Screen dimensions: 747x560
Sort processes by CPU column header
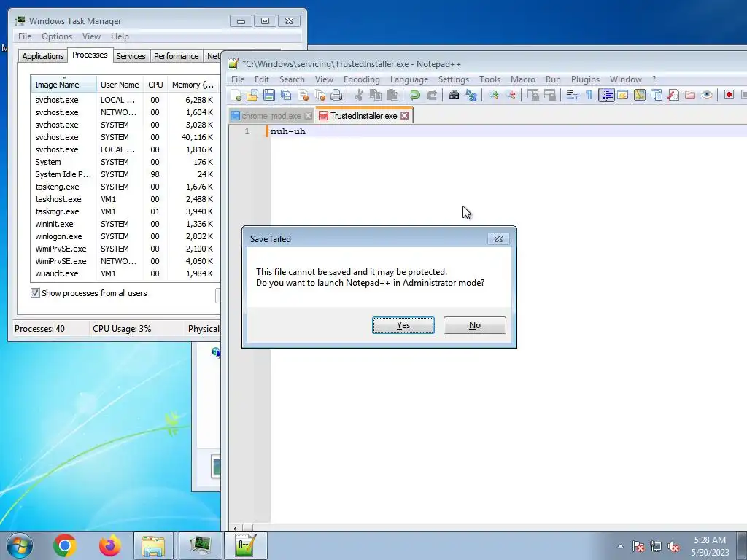(155, 85)
